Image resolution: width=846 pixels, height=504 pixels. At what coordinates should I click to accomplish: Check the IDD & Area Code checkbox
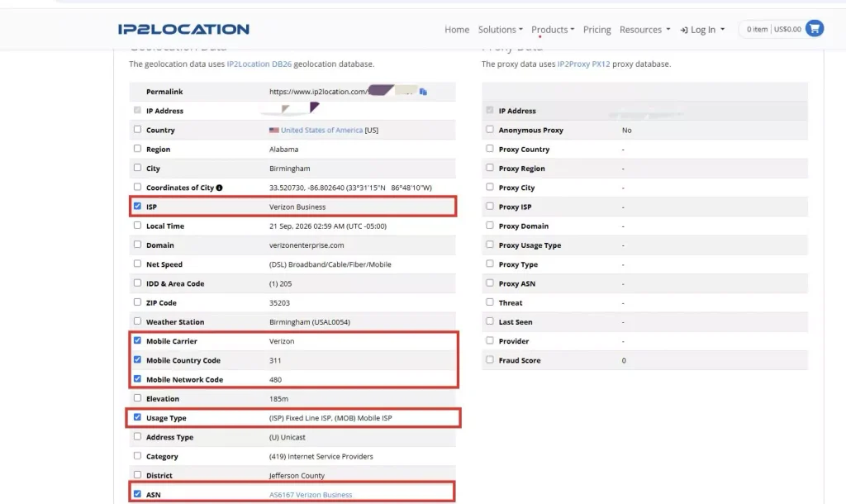click(138, 283)
